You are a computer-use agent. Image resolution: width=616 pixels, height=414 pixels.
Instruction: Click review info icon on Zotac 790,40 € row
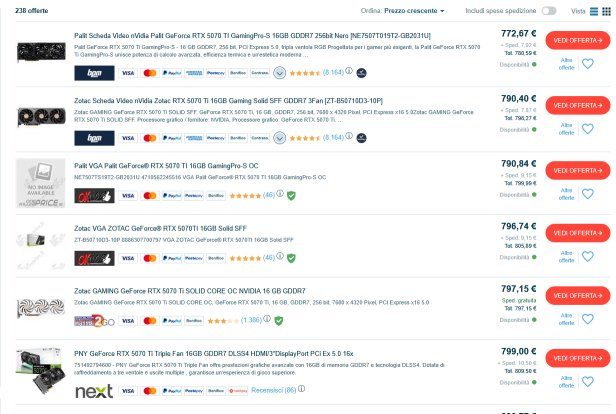(349, 136)
